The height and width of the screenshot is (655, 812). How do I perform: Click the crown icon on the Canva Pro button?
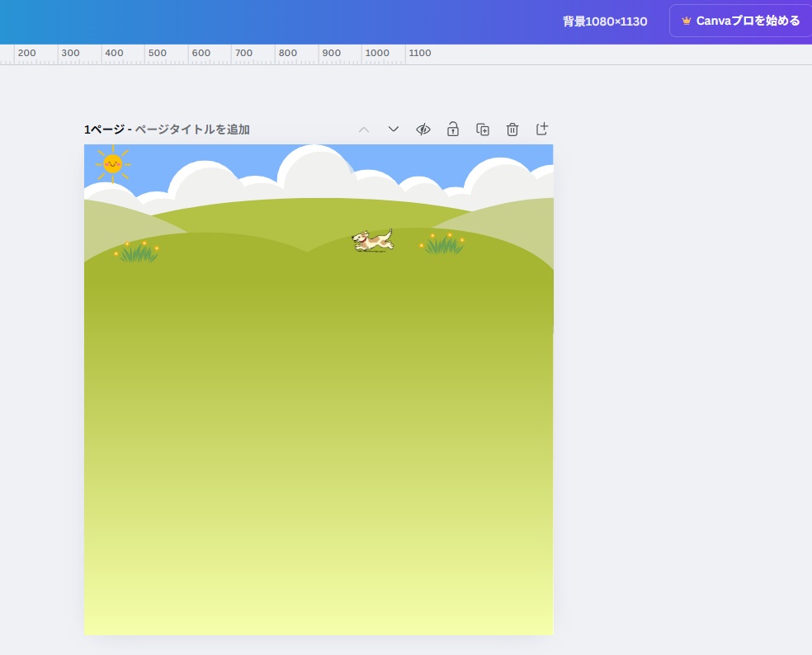pos(687,21)
